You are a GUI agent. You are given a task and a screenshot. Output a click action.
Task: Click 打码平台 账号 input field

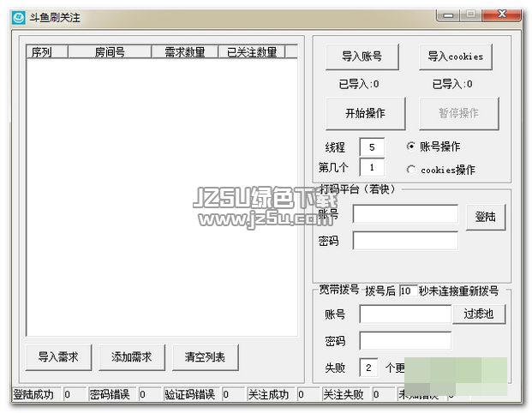[405, 214]
